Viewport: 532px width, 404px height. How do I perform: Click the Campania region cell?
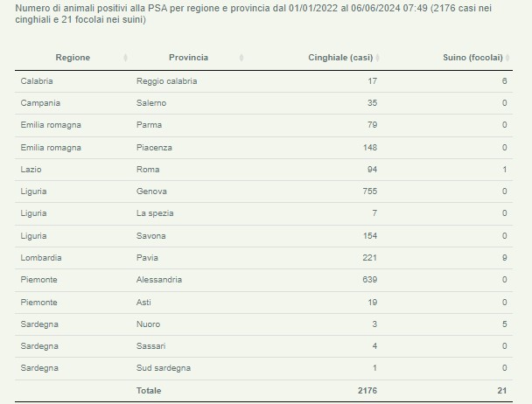(x=39, y=103)
